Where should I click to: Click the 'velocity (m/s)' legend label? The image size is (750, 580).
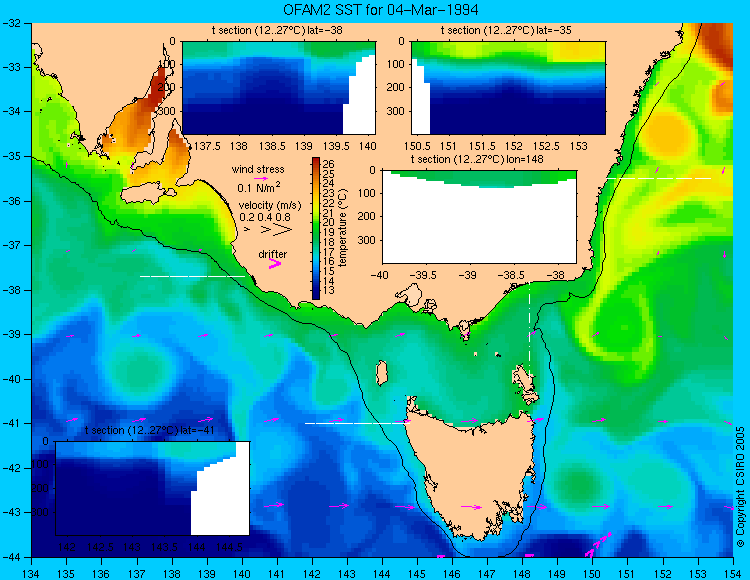click(270, 206)
